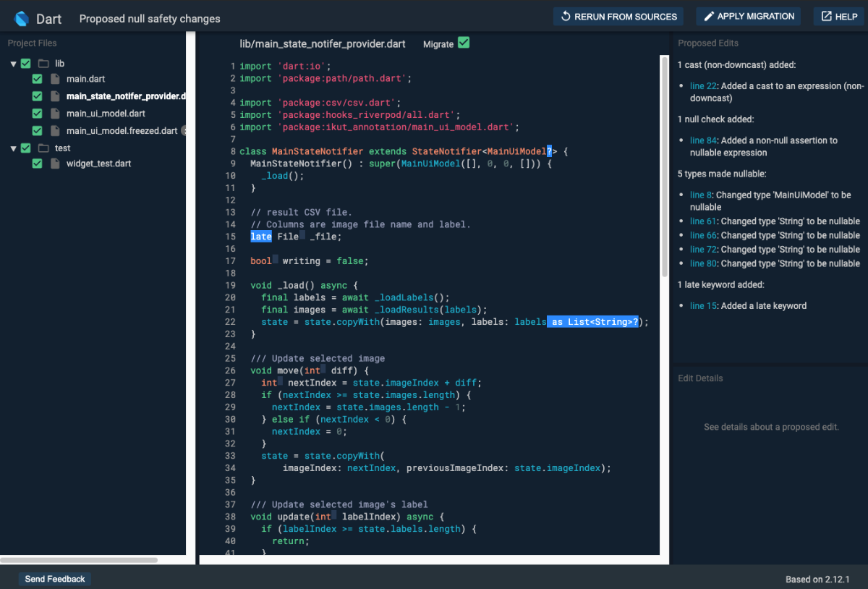Image resolution: width=868 pixels, height=589 pixels.
Task: Click the file icon beside widget_test.dart
Action: [x=55, y=164]
